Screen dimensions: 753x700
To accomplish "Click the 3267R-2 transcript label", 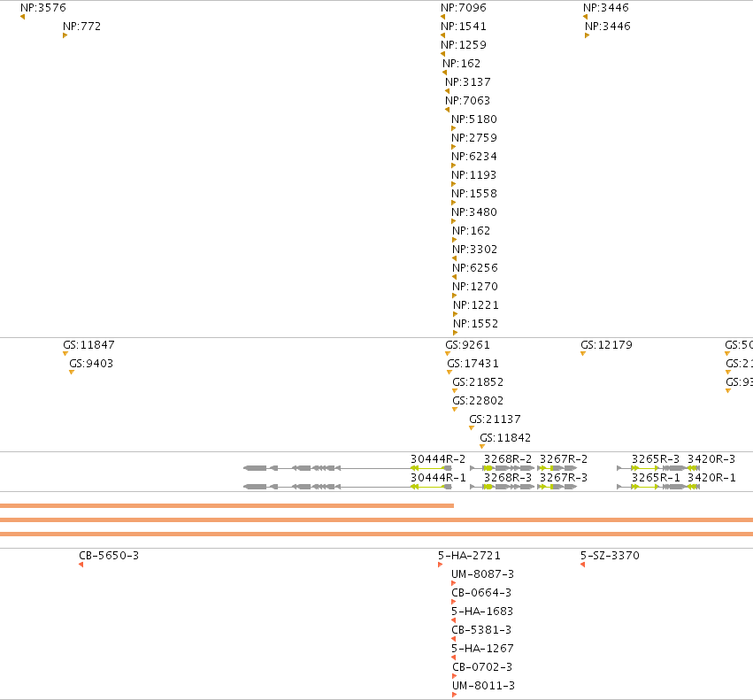I will point(564,459).
